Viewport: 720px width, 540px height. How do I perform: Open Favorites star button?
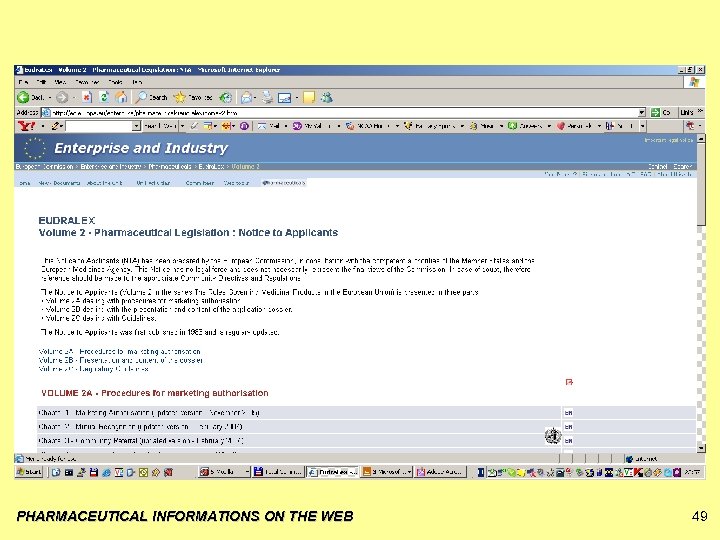pos(193,97)
